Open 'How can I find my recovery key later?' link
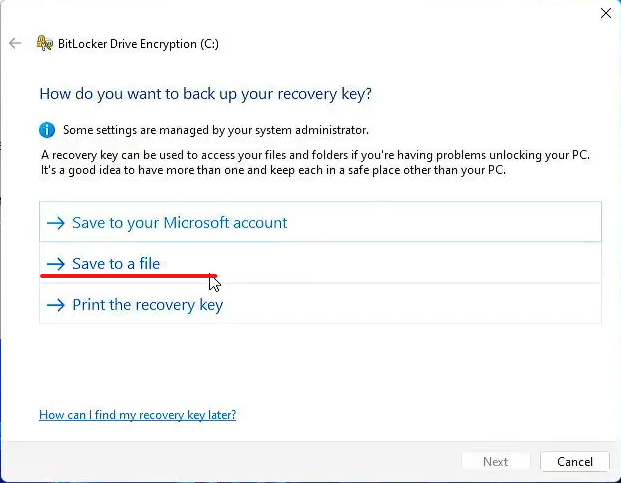The image size is (621, 483). click(137, 415)
